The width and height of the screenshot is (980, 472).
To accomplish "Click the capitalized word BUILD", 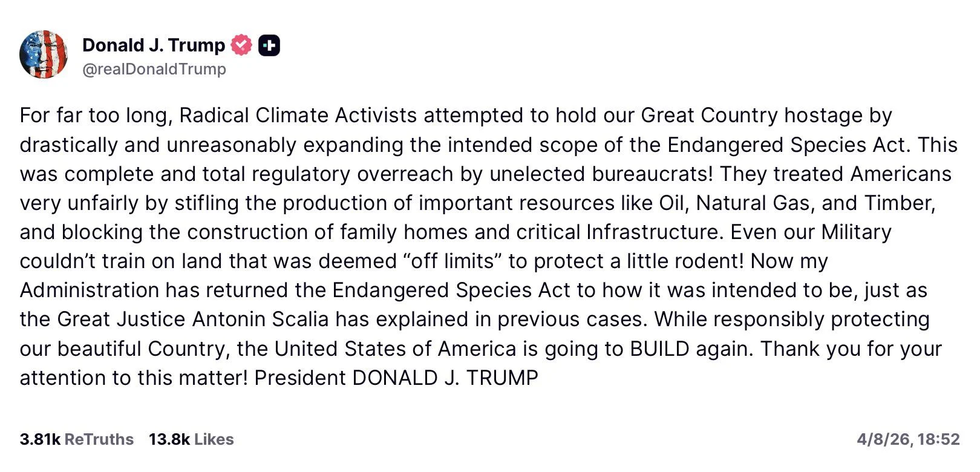I will click(x=659, y=349).
